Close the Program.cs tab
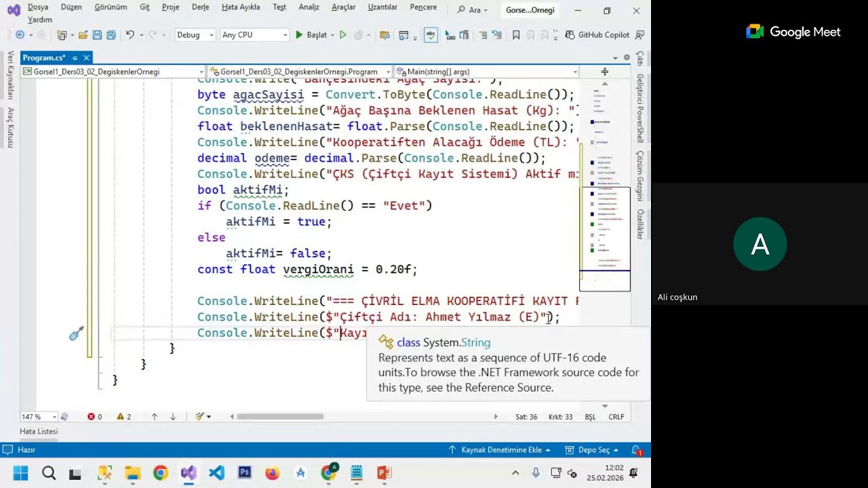 (x=87, y=58)
